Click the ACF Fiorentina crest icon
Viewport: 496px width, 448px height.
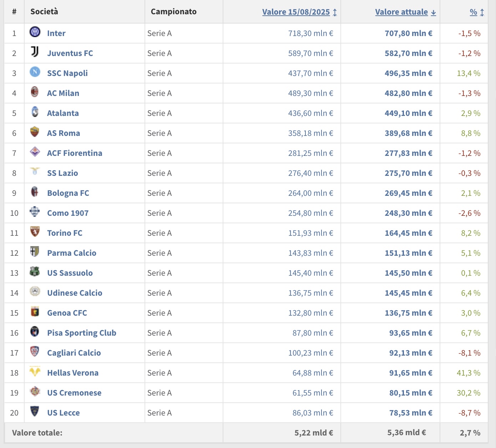click(35, 152)
